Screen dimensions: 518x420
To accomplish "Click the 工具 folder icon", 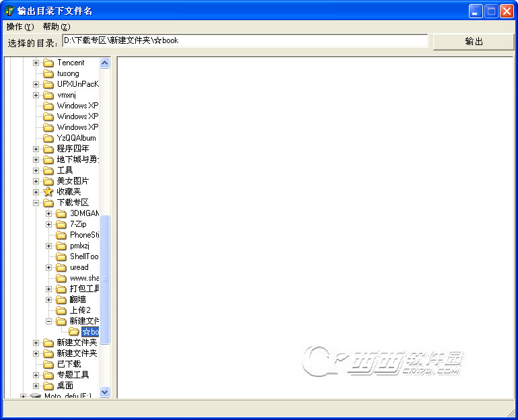I will [x=48, y=170].
